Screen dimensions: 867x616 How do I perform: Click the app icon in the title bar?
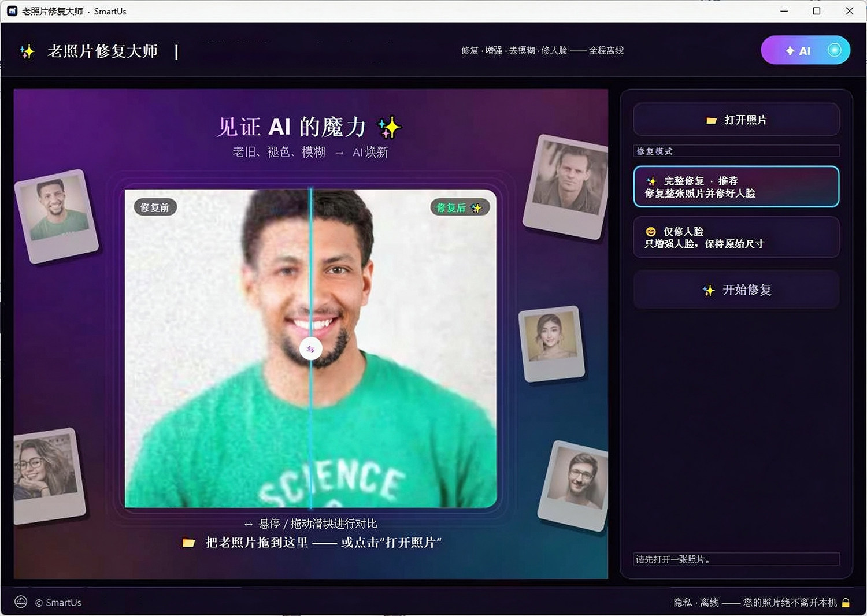coord(12,11)
